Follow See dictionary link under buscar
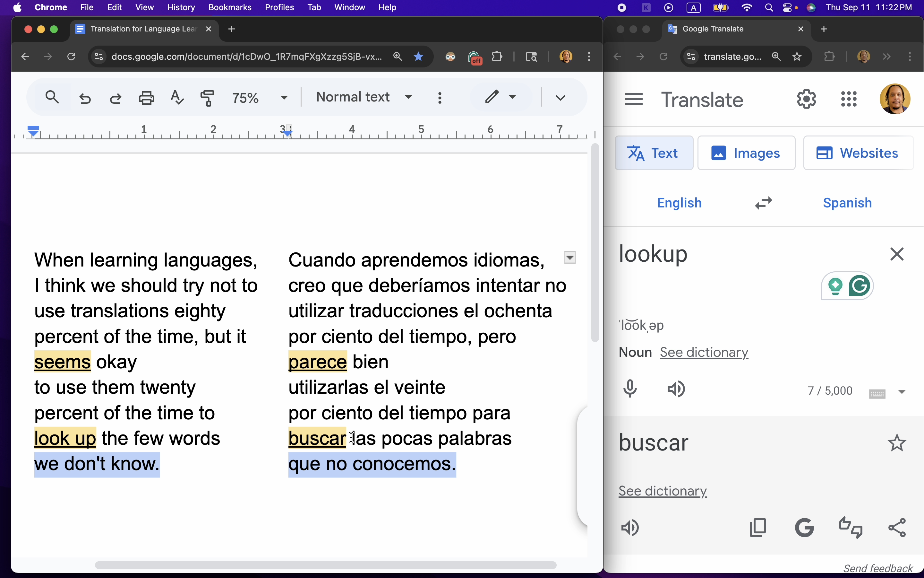 pos(663,491)
